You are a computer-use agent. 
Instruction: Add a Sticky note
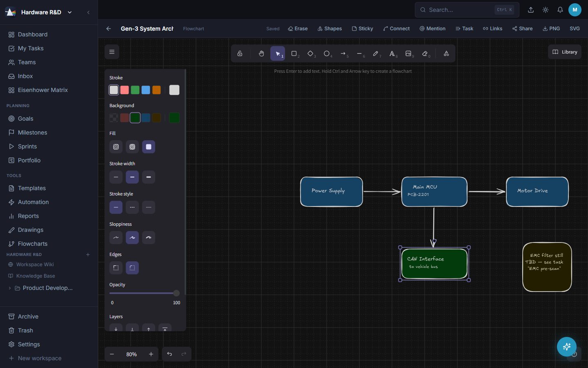pos(363,29)
